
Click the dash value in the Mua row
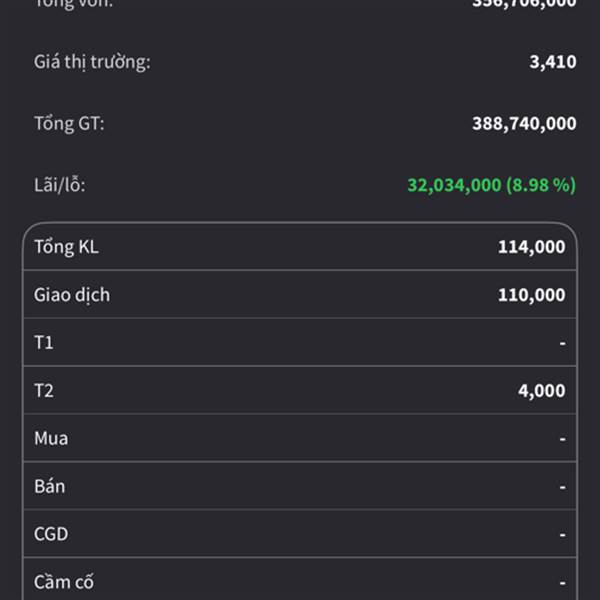[x=562, y=439]
